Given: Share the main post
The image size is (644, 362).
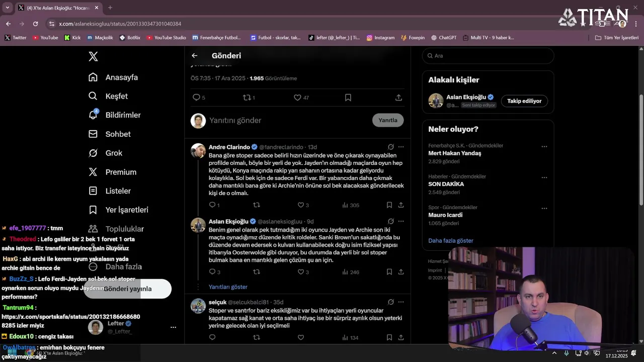Looking at the screenshot, I should tap(398, 98).
